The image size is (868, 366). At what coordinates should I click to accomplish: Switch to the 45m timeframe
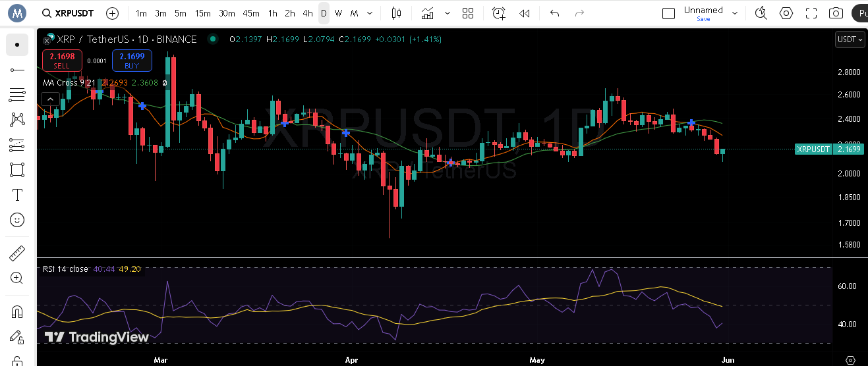pos(251,13)
